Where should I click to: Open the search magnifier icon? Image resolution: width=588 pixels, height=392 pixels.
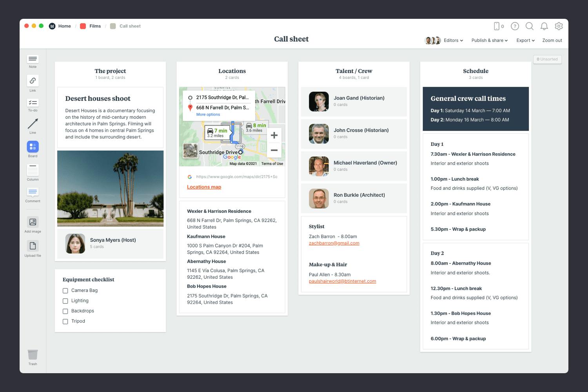(x=529, y=26)
